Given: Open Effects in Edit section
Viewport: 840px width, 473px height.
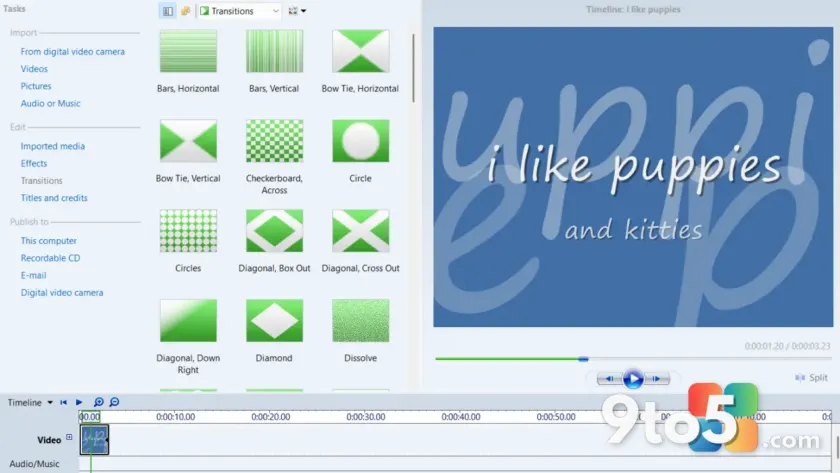Looking at the screenshot, I should pos(34,163).
